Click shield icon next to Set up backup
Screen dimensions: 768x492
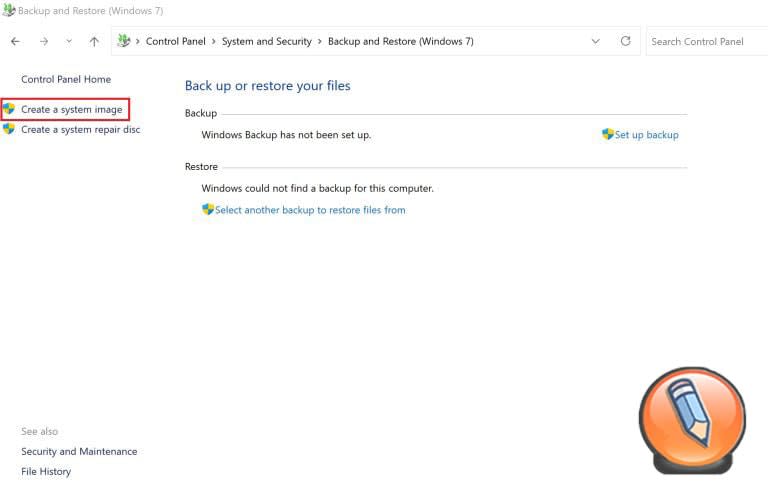(608, 134)
